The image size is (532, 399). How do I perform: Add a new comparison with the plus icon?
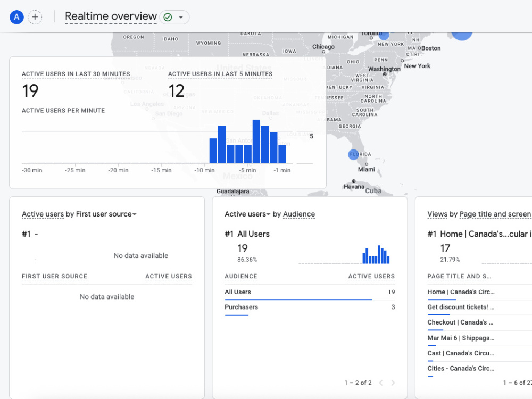(x=35, y=17)
